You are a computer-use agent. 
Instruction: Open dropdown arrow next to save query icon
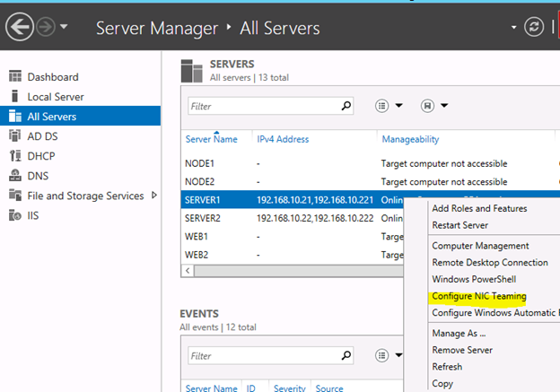point(444,105)
